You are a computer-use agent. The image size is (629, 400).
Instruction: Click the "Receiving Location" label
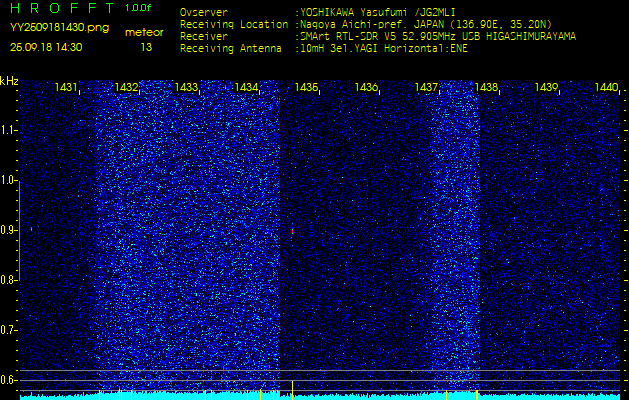234,25
